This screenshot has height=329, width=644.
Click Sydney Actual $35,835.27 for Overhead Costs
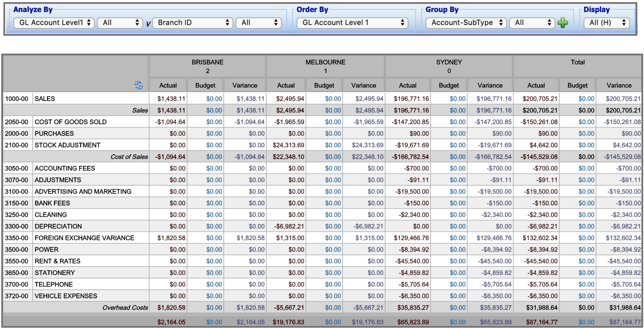click(413, 308)
